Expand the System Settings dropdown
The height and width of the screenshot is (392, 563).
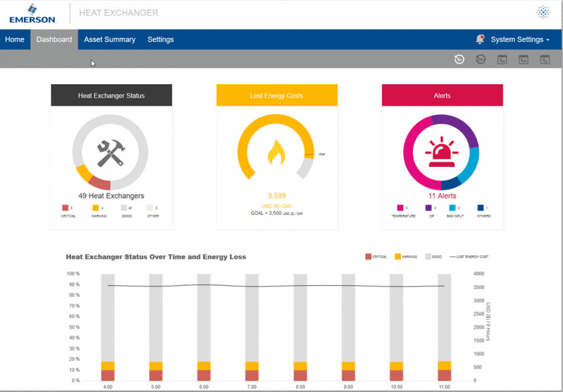520,39
